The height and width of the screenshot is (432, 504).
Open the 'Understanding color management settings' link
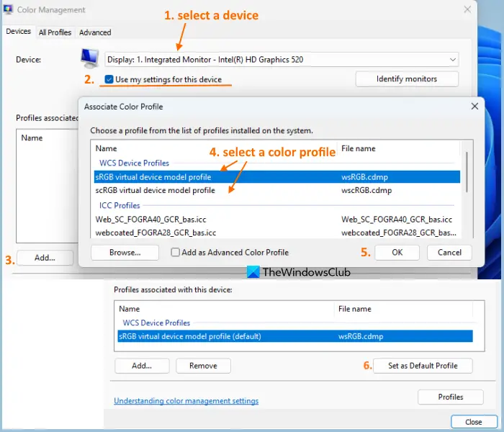tap(186, 401)
